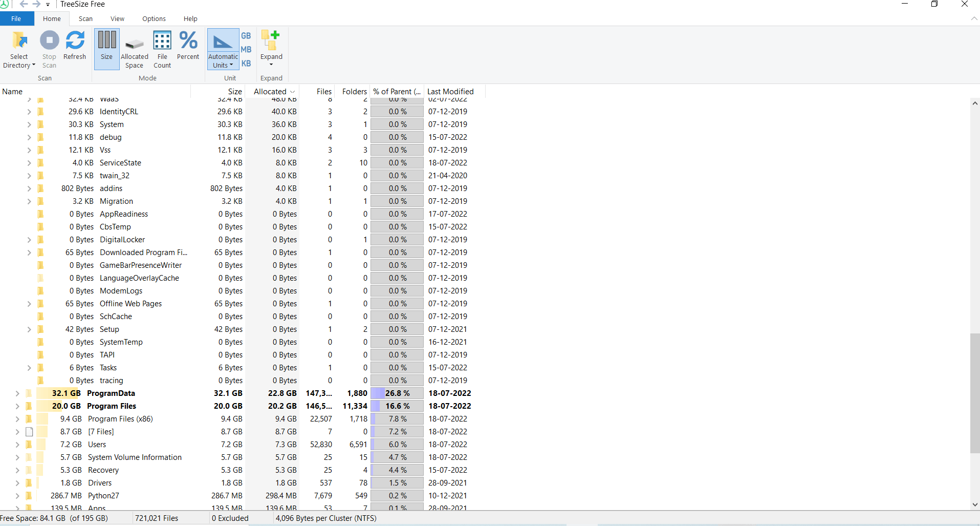980x526 pixels.
Task: Click the Users folder icon
Action: (29, 445)
